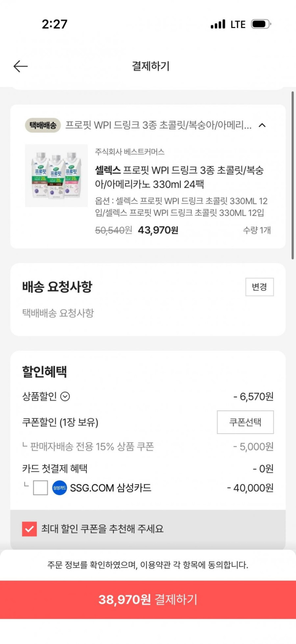Collapse the 택배배송 product section chevron
The height and width of the screenshot is (644, 296).
click(x=262, y=125)
